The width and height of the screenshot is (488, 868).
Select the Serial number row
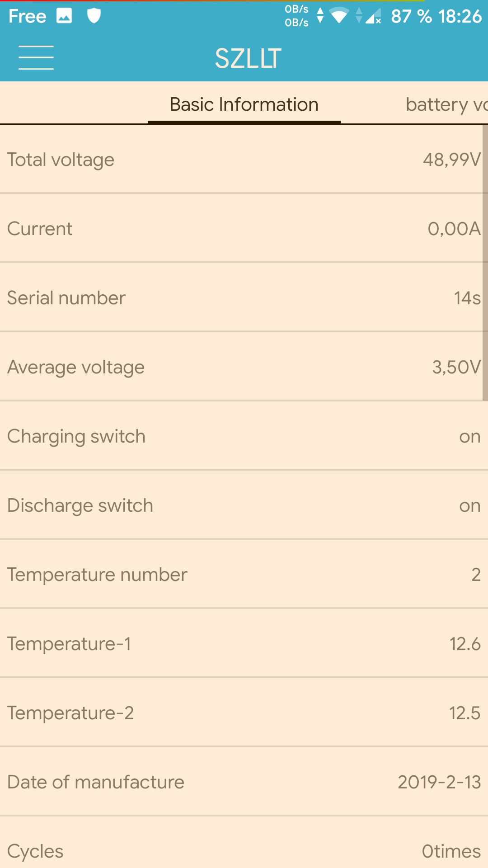click(244, 297)
